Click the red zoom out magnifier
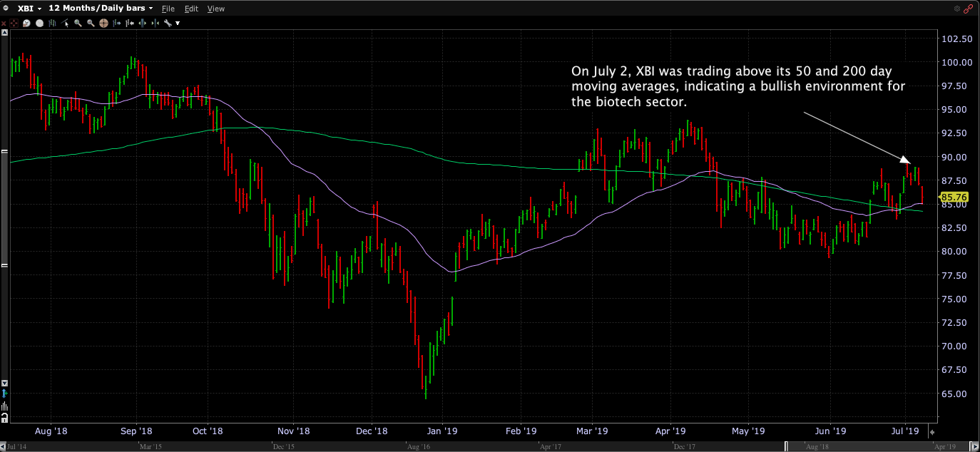This screenshot has width=980, height=452. pos(91,23)
